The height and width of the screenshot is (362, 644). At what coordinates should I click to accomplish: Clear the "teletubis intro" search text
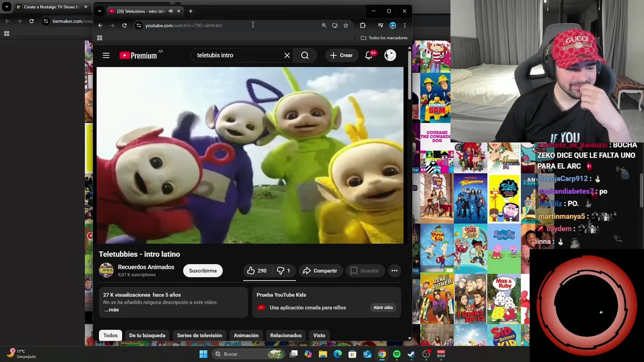(x=287, y=55)
